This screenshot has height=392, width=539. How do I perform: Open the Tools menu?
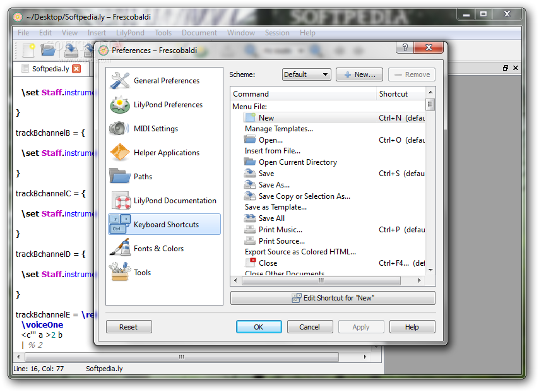[x=163, y=33]
